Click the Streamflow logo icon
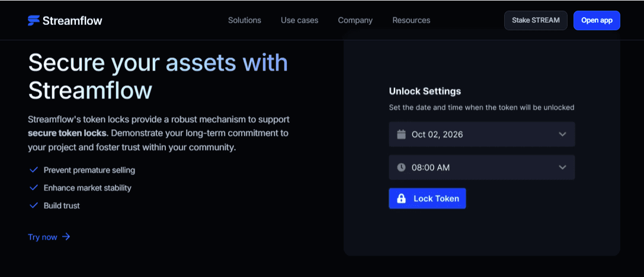644x277 pixels. [x=34, y=20]
